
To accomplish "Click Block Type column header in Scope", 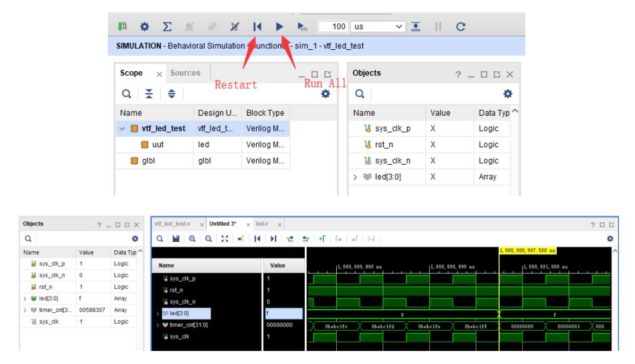I will pyautogui.click(x=265, y=113).
